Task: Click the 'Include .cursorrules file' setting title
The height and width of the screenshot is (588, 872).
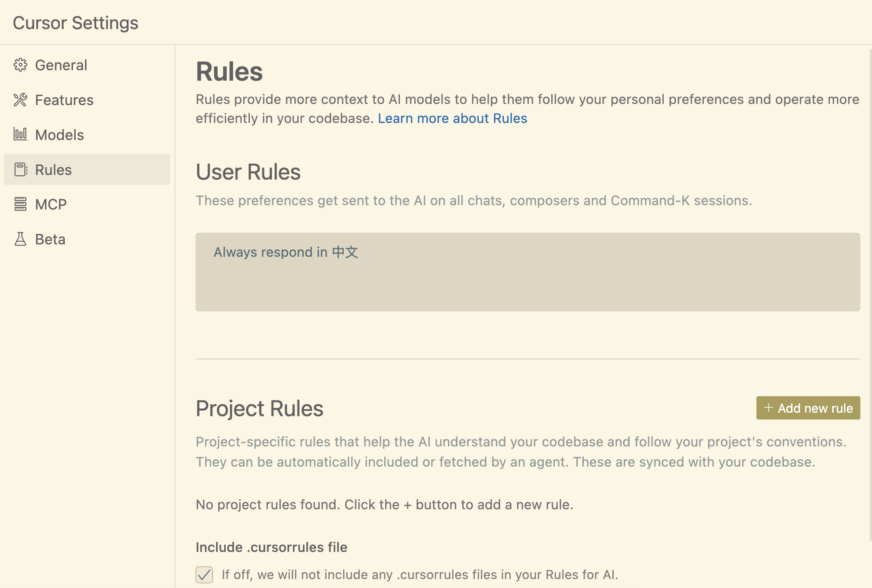Action: point(272,547)
